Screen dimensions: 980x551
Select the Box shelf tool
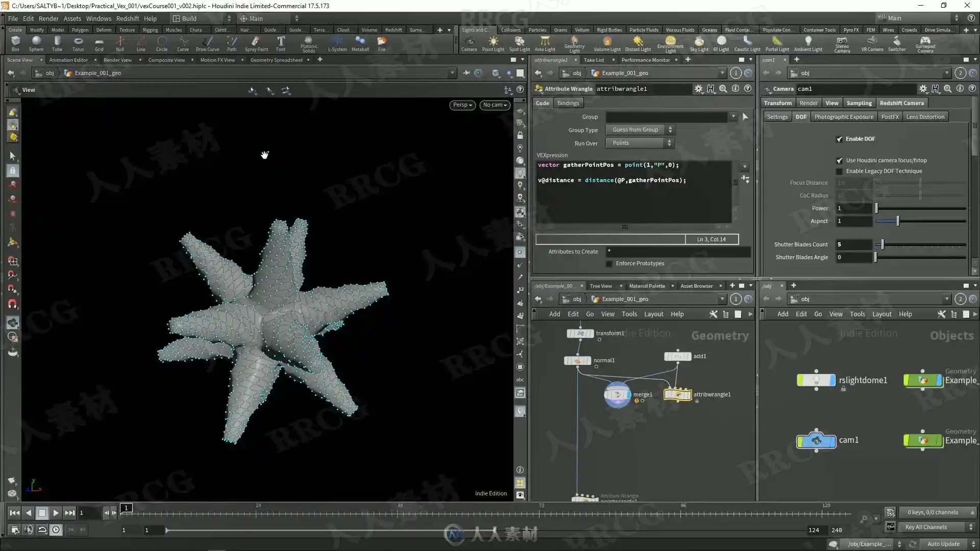coord(15,44)
